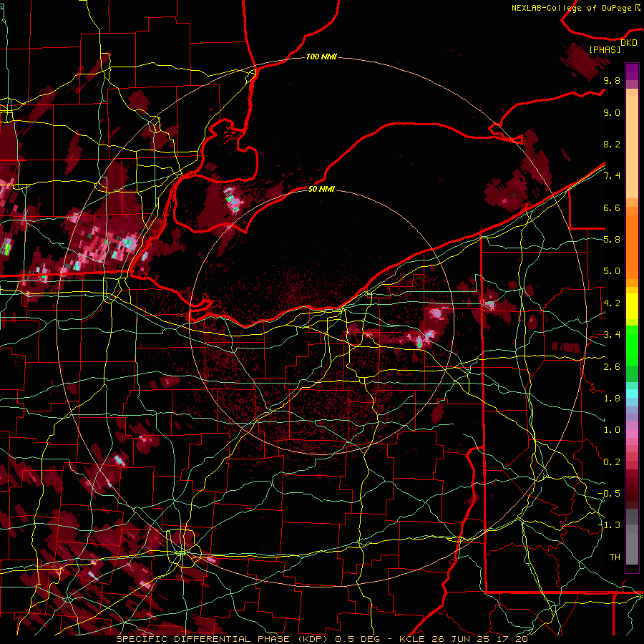Click the "TH" threshold label on the scale
The height and width of the screenshot is (644, 644).
tap(615, 557)
